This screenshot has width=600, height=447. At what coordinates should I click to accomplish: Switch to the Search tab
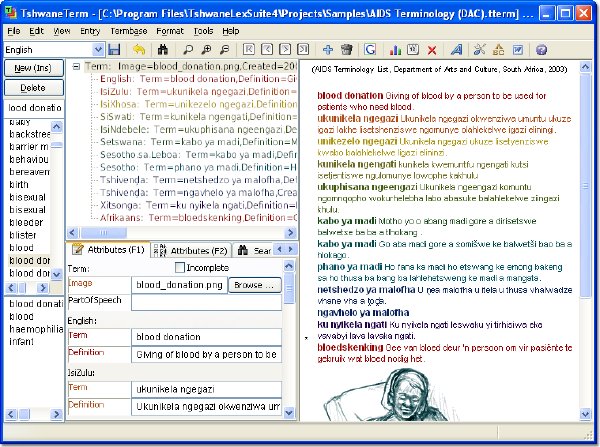pyautogui.click(x=253, y=251)
